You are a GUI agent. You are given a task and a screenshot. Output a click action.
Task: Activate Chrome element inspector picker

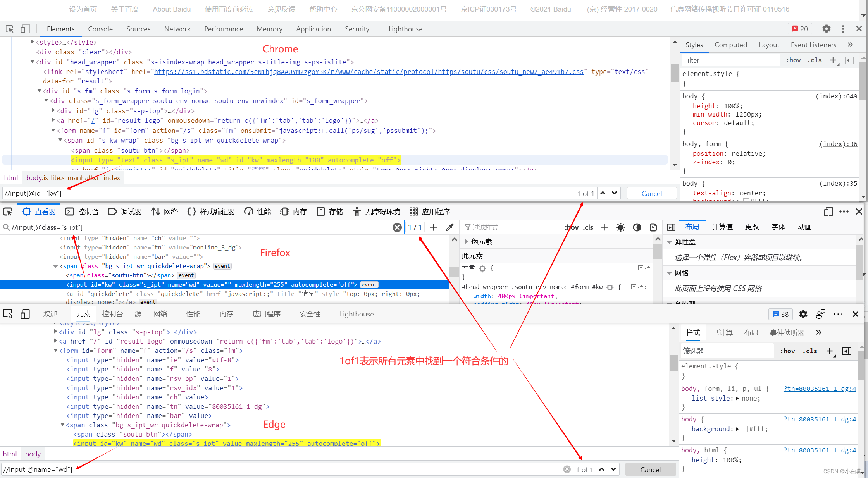tap(10, 29)
